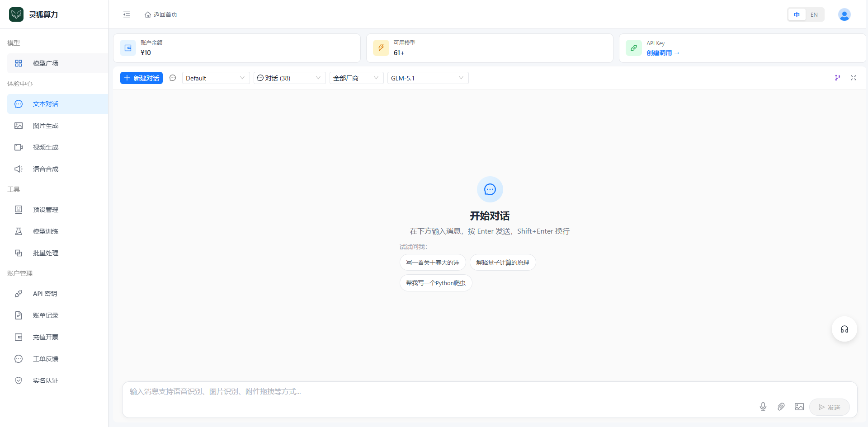Image resolution: width=868 pixels, height=427 pixels.
Task: Click the 模型广场 grid icon
Action: pos(19,63)
